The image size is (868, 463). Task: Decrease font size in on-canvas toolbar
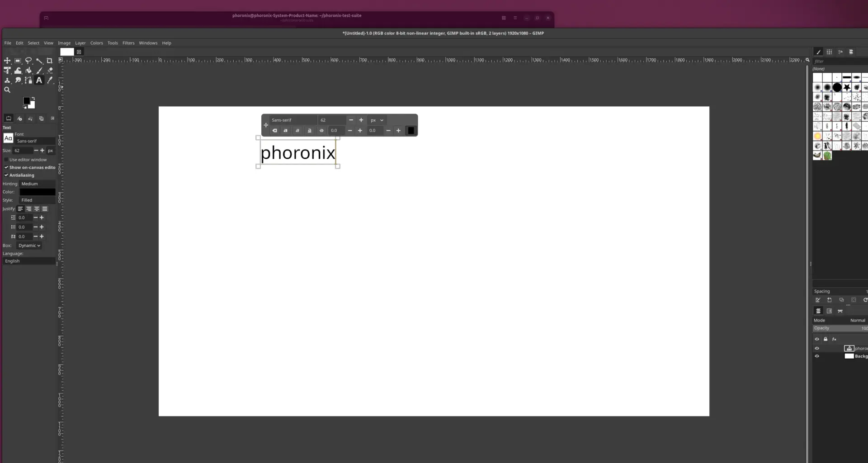pos(351,120)
